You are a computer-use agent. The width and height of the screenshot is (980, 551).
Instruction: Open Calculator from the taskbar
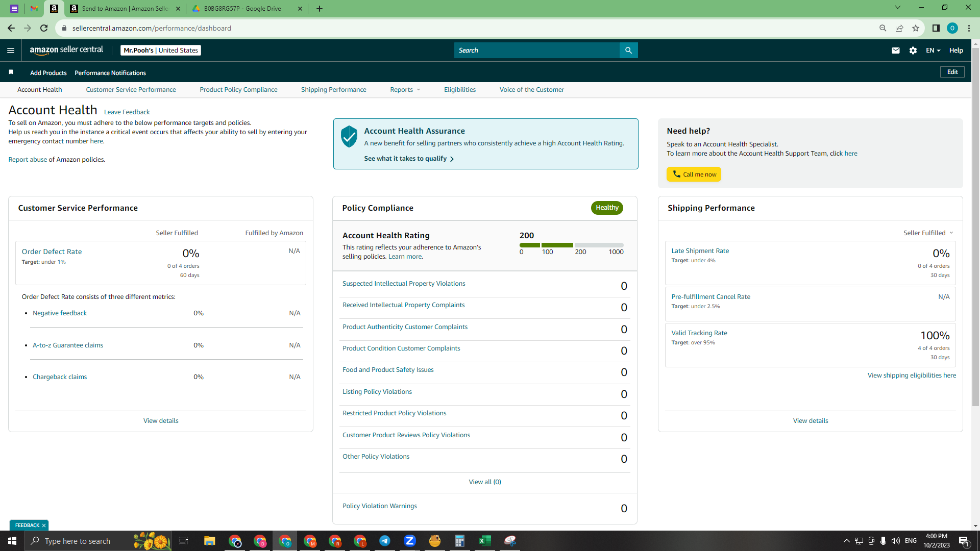(460, 541)
